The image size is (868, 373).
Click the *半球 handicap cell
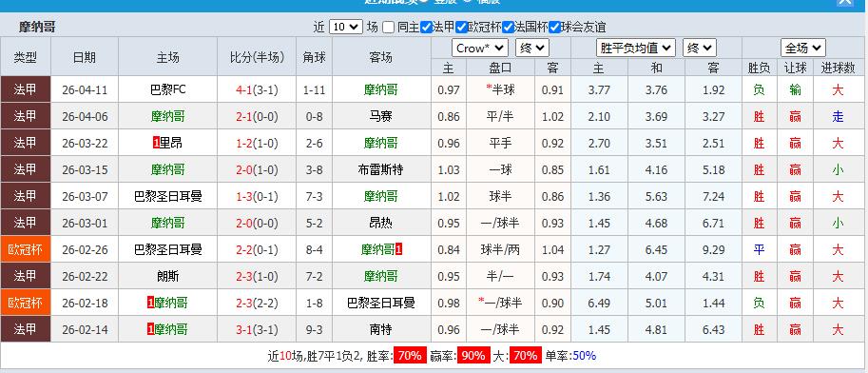click(x=500, y=89)
